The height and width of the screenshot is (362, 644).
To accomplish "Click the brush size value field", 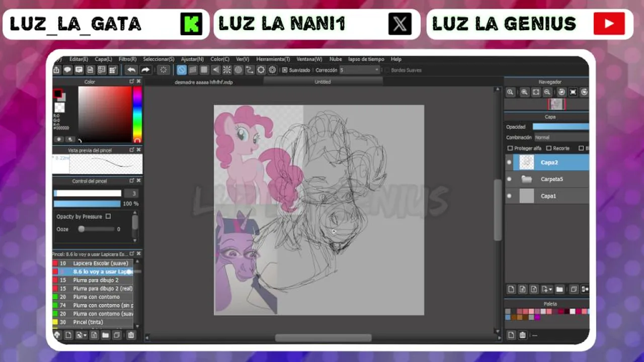I will click(x=131, y=193).
